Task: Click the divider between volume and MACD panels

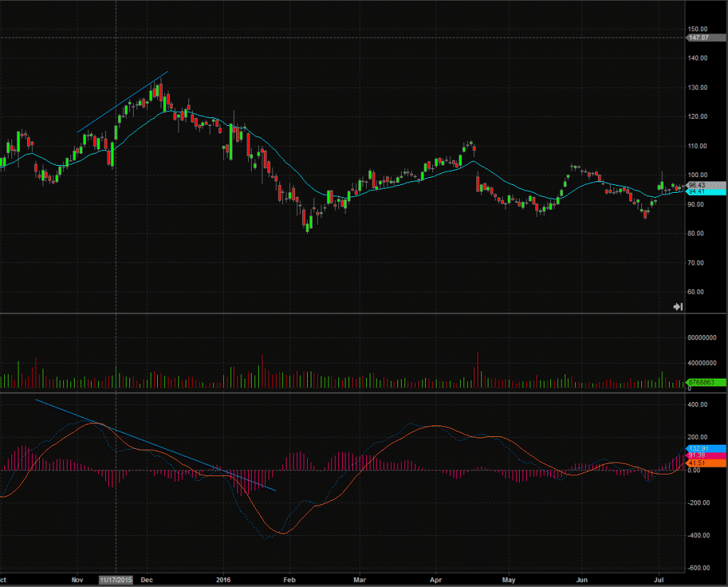Action: coord(363,393)
